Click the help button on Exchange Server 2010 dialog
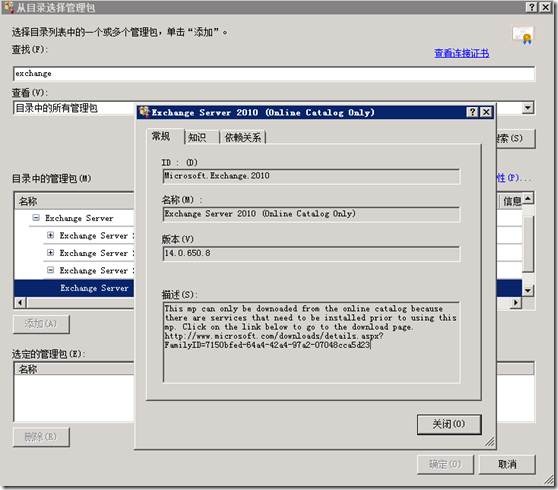Image resolution: width=558 pixels, height=490 pixels. coord(472,112)
